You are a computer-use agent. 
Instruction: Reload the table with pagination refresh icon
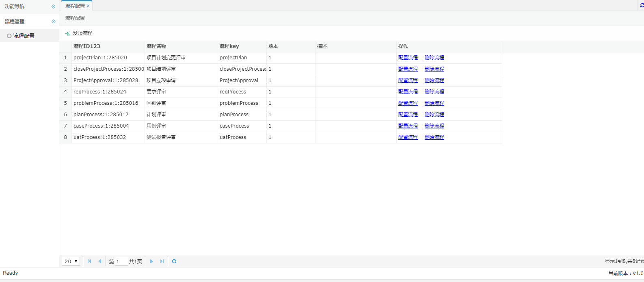tap(174, 261)
